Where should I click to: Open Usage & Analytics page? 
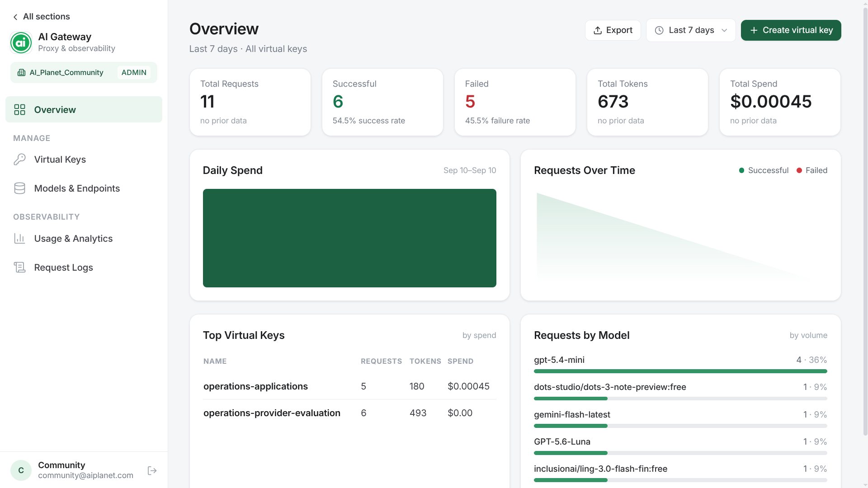84,239
